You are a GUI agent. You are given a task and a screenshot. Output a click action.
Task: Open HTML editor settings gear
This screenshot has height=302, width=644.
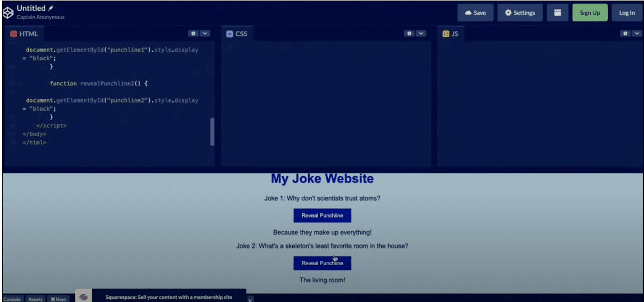(x=194, y=33)
